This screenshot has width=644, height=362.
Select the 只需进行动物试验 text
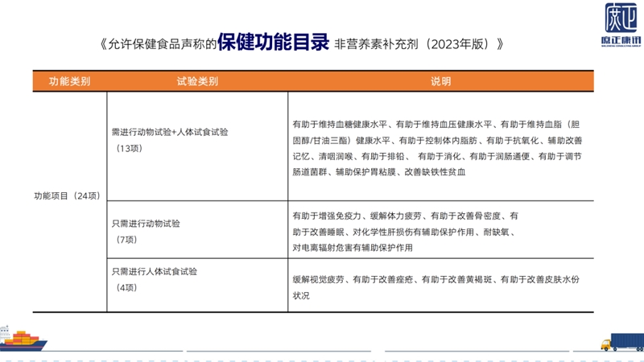click(x=146, y=223)
